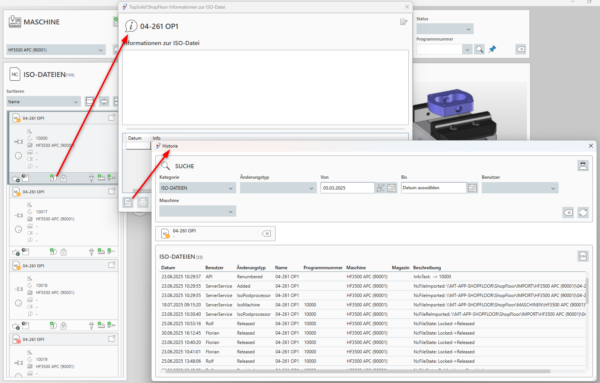Select ISO file card with program 10019

tap(64, 355)
